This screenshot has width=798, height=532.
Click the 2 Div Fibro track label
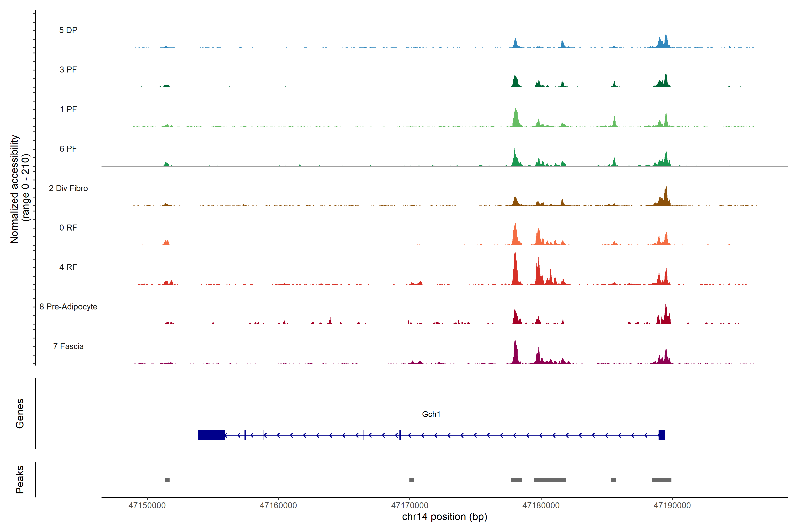coord(68,188)
